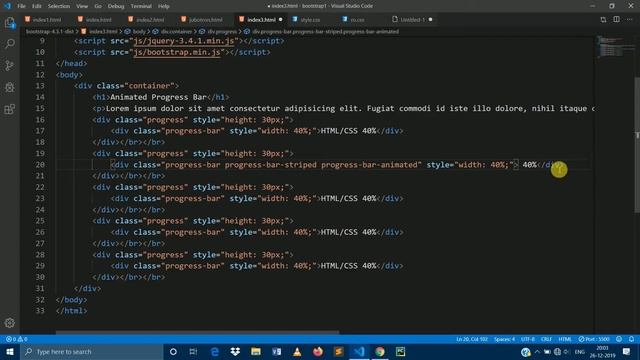Switch to the jubotron.html tab
Screen dimensions: 640x360
[205, 20]
